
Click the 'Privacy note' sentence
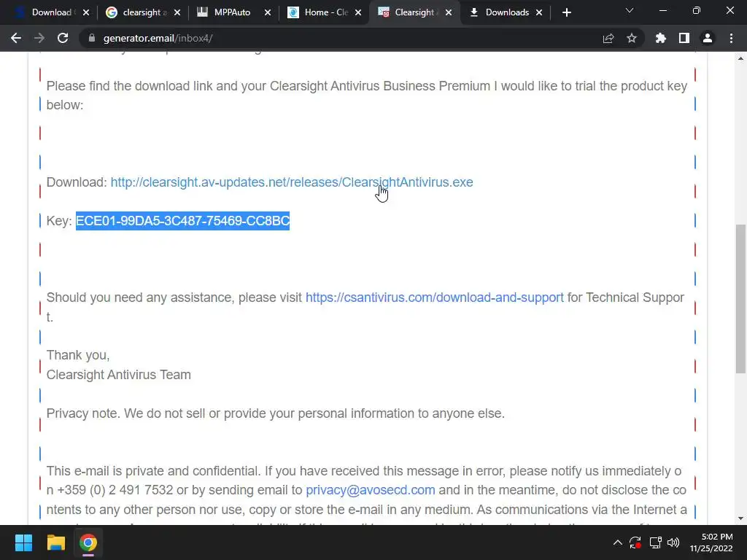(x=275, y=413)
